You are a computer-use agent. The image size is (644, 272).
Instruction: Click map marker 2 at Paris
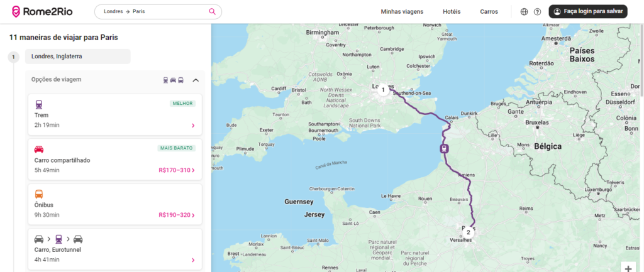coord(468,232)
